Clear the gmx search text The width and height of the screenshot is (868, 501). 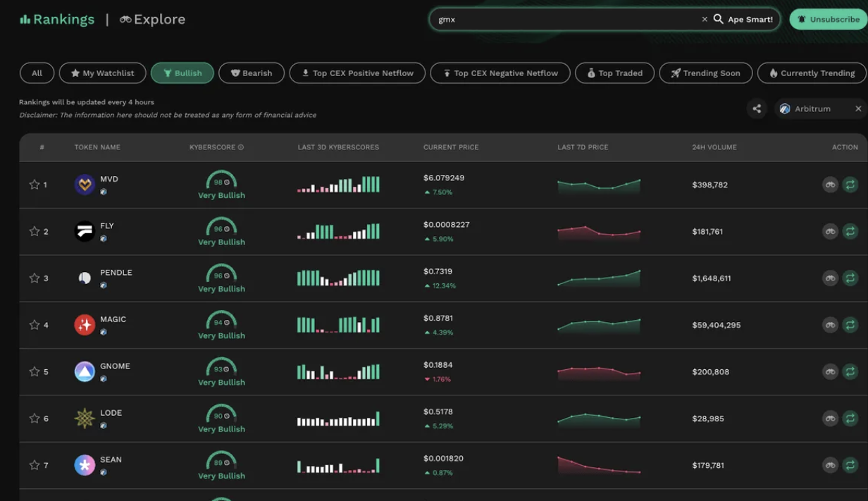(x=704, y=20)
